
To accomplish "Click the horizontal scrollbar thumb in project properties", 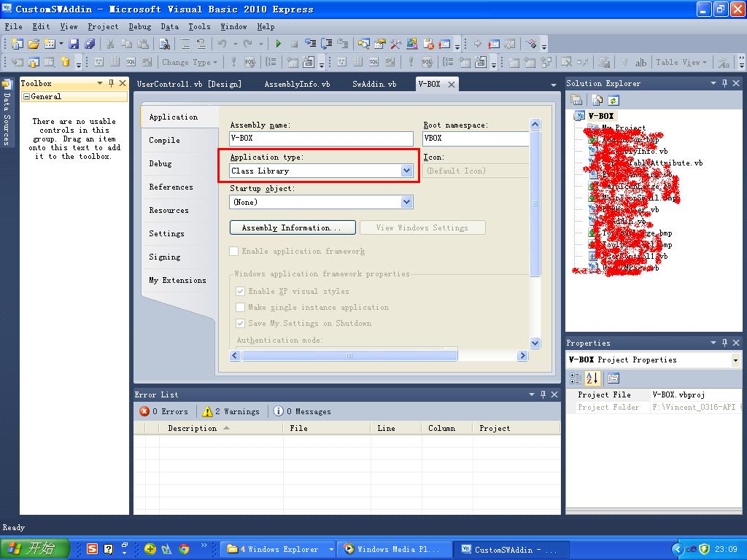I will [349, 355].
